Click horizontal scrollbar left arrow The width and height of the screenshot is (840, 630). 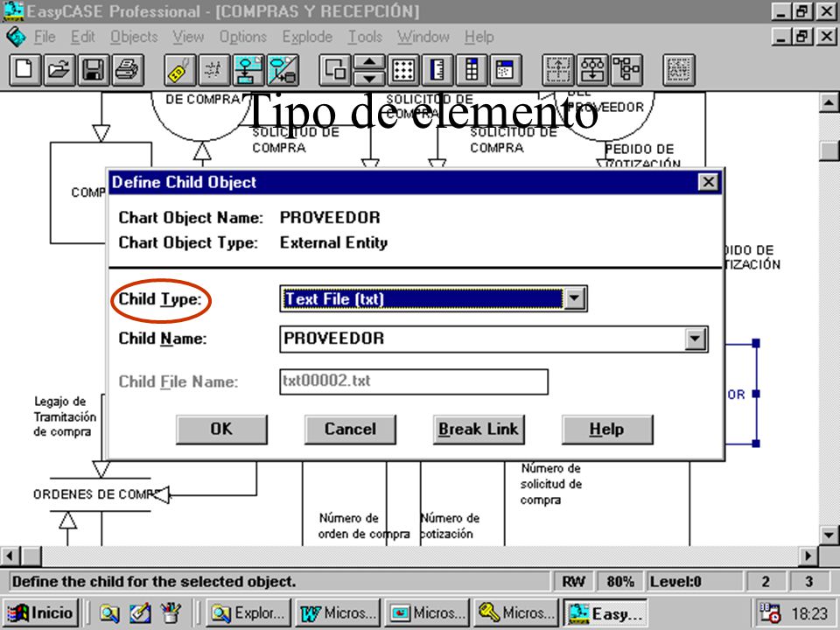pos(10,556)
